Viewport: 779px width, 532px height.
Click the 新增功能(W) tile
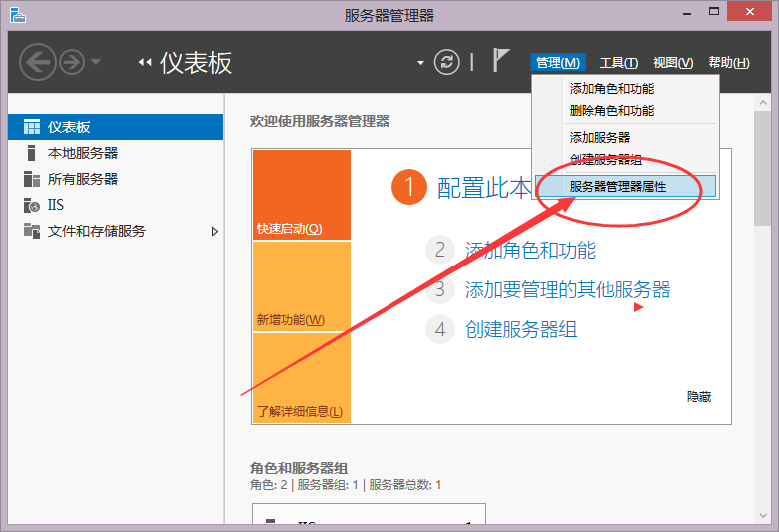[302, 286]
